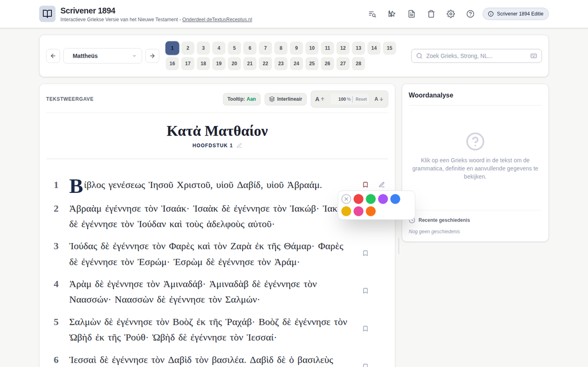This screenshot has height=367, width=588.
Task: Toggle the Tooltip: Aan setting
Action: point(242,99)
